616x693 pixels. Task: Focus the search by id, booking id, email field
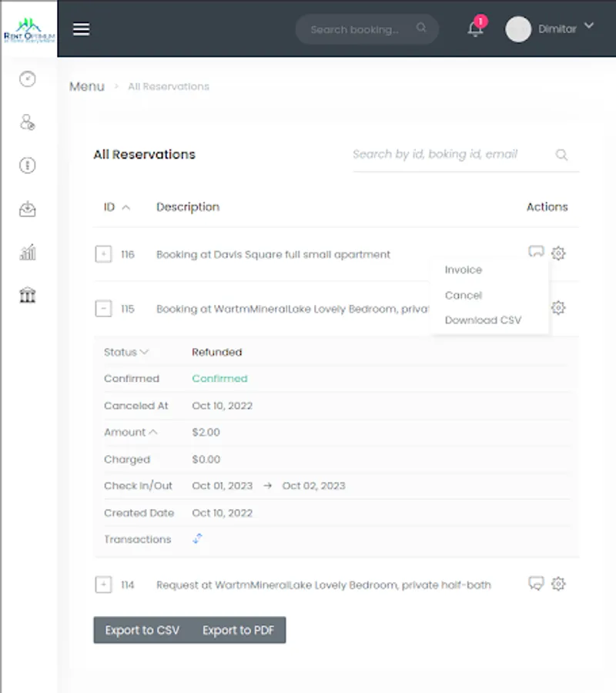tap(450, 154)
